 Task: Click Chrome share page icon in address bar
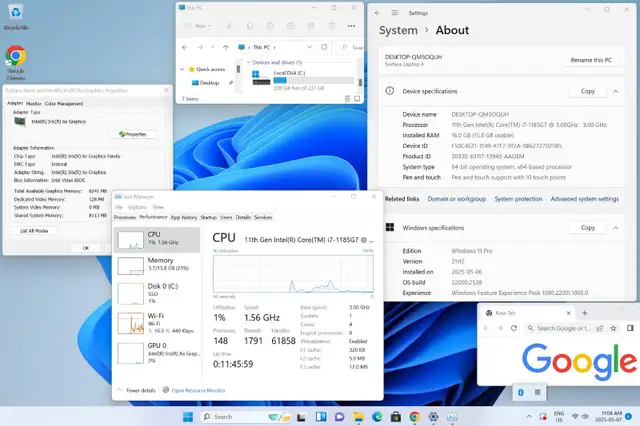600,328
